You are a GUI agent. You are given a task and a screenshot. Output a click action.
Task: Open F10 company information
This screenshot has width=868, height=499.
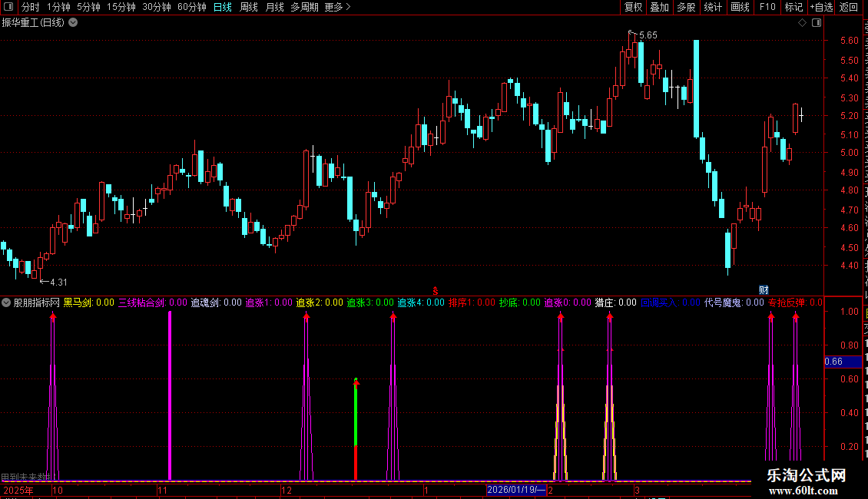pyautogui.click(x=767, y=7)
